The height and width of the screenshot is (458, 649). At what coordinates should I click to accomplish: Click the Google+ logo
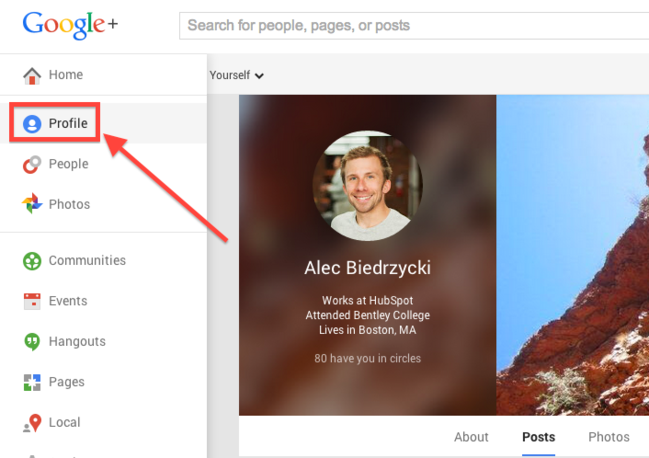[70, 24]
